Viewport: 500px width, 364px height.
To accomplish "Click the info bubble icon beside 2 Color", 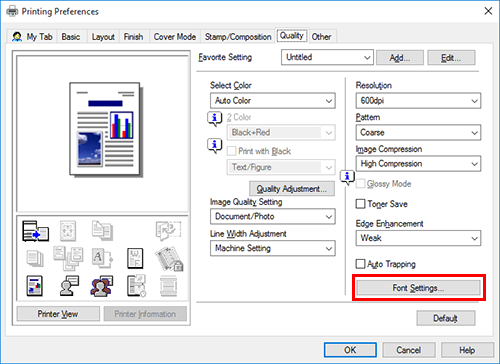I will click(215, 118).
